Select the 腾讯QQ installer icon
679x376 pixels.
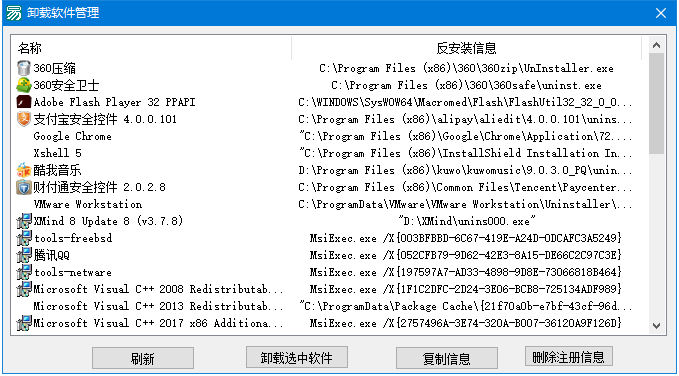24,255
